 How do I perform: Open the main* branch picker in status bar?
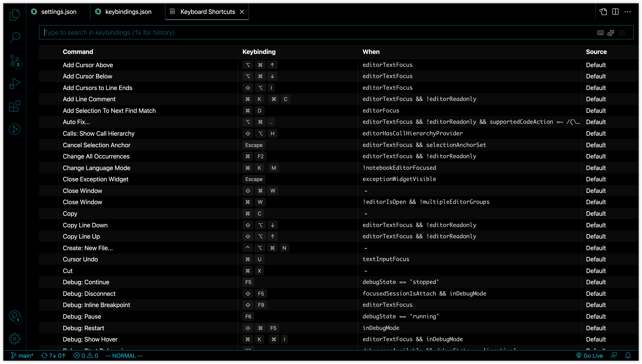click(x=23, y=356)
